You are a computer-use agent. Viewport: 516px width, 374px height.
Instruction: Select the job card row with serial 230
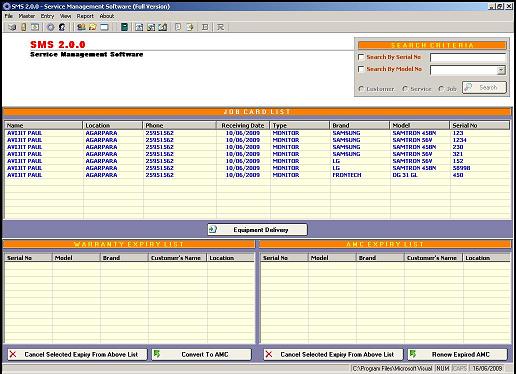coord(257,147)
